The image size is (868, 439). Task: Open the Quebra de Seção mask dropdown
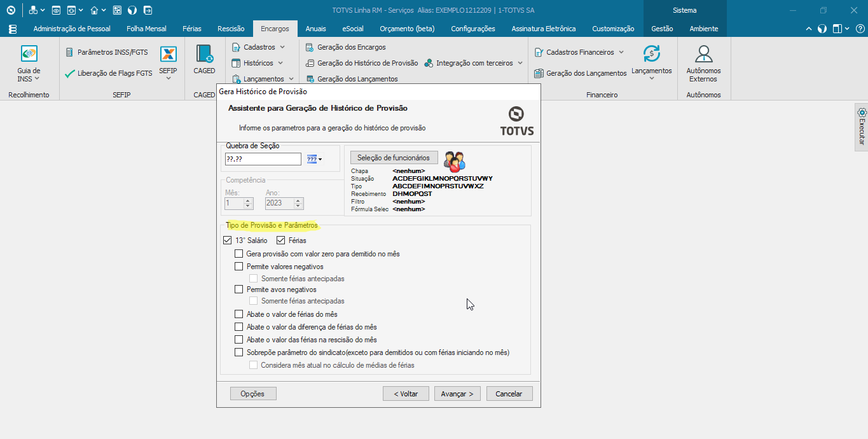(x=314, y=159)
